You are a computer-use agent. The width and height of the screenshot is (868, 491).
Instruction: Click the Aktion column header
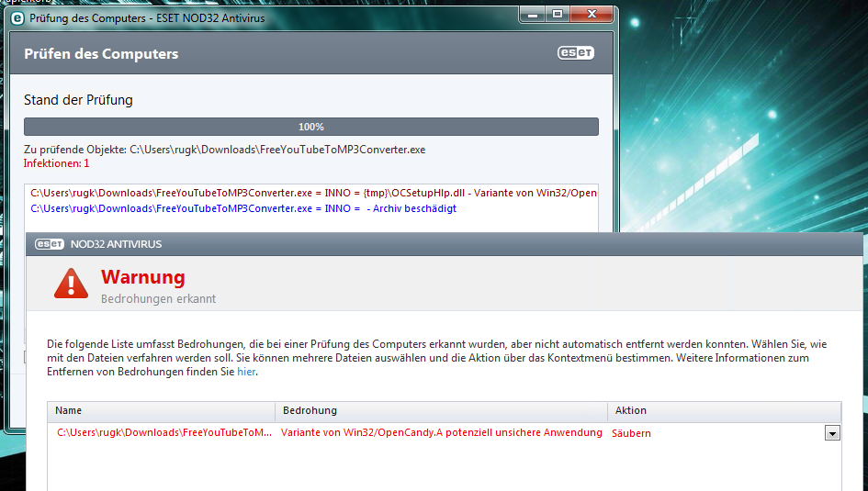tap(630, 410)
